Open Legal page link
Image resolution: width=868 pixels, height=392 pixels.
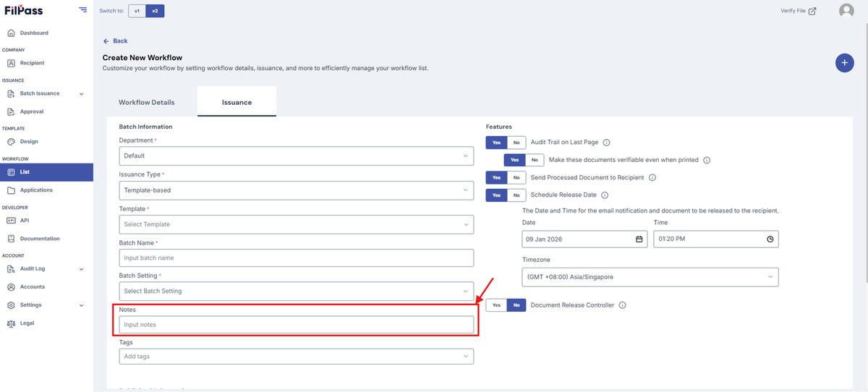pos(27,323)
